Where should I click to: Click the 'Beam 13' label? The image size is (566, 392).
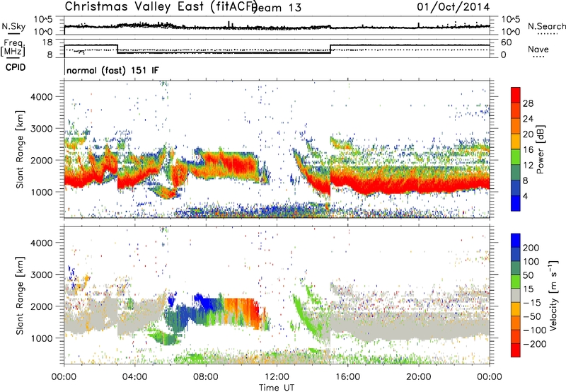tap(276, 8)
